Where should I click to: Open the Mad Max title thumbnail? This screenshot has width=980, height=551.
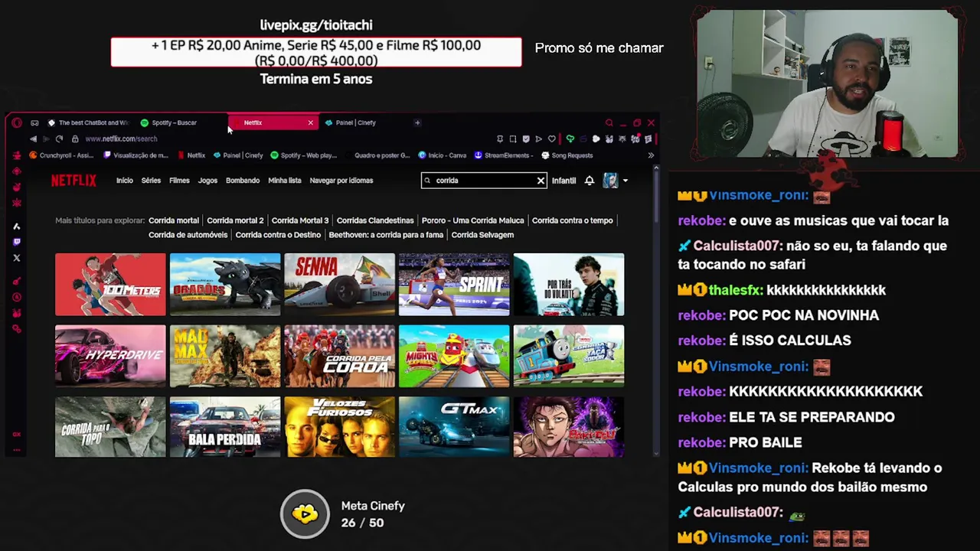(225, 356)
